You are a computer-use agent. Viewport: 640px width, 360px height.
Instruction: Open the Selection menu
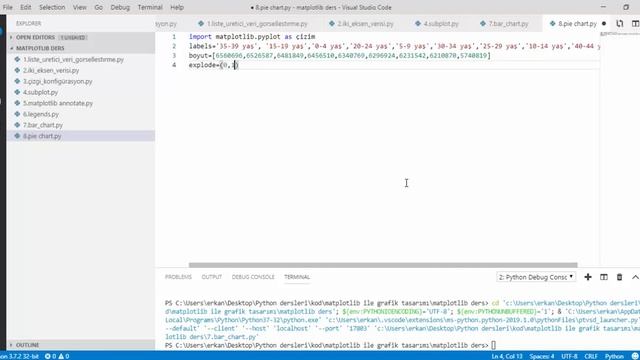point(52,7)
